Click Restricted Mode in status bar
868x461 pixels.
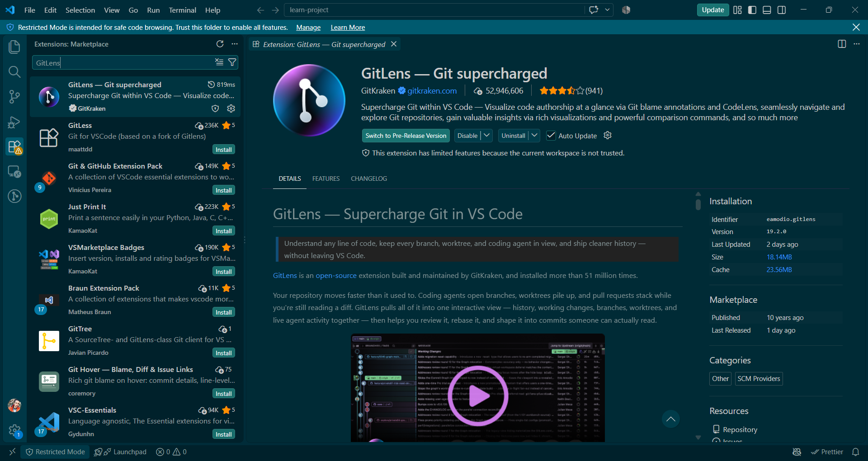[55, 452]
